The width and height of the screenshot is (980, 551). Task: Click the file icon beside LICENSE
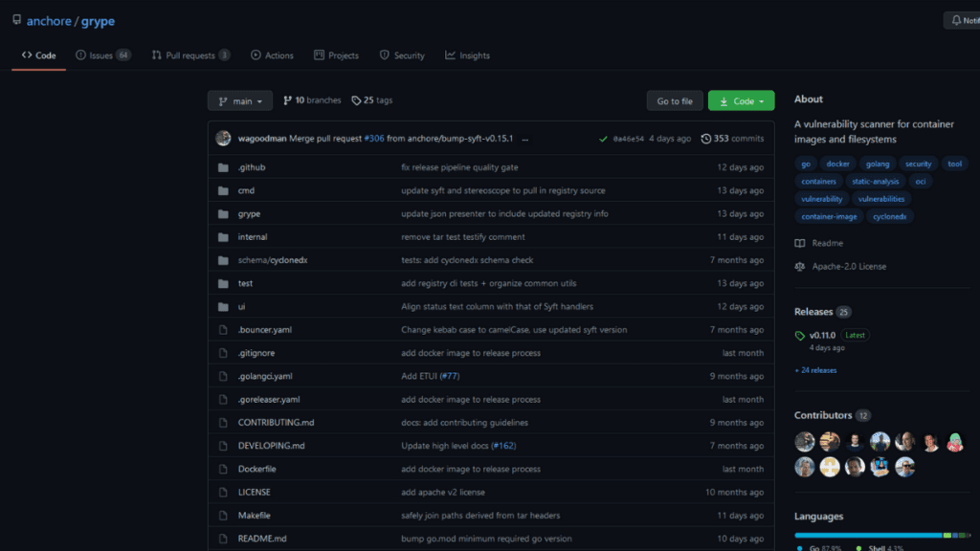(223, 493)
